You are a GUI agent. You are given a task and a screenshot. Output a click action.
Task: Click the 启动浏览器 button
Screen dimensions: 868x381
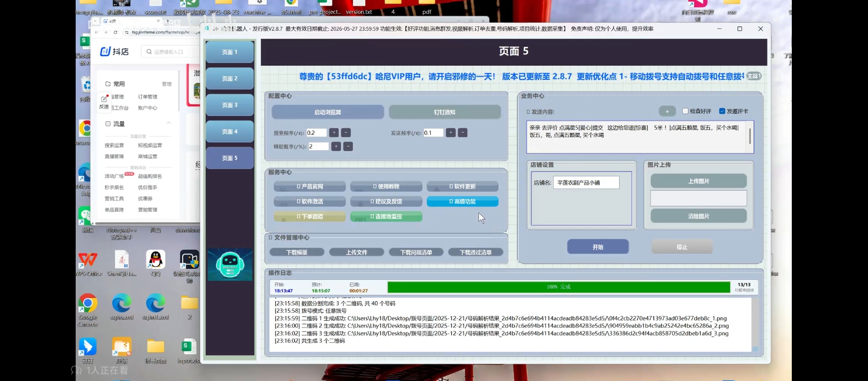[x=328, y=112]
